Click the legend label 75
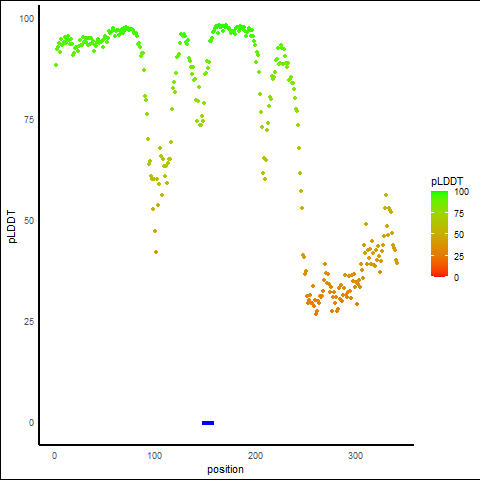The height and width of the screenshot is (480, 480). coord(459,214)
